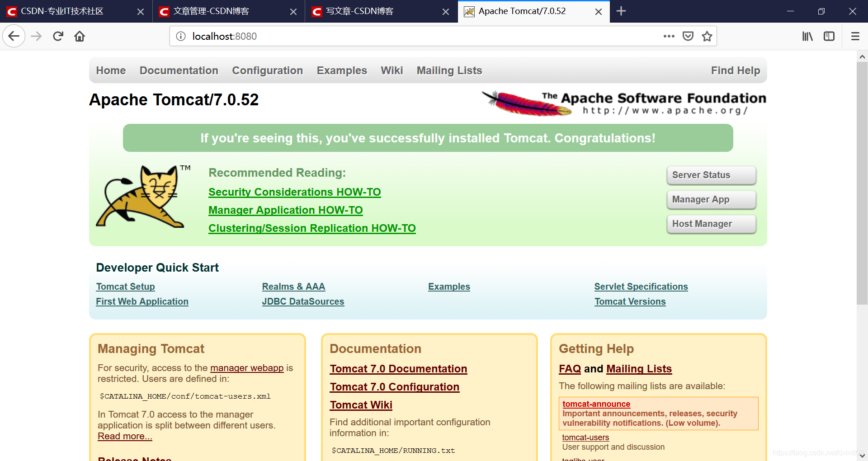Open Realms & AAA link
Viewport: 868px width, 461px height.
pos(293,287)
